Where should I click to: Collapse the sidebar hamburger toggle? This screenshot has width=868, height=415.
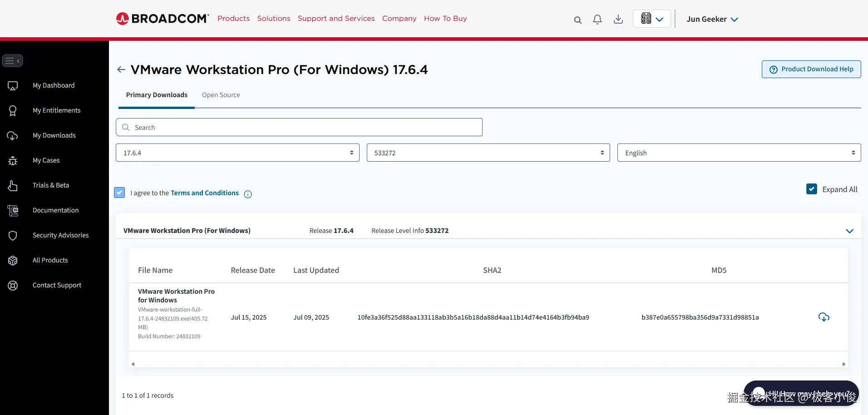pyautogui.click(x=12, y=60)
